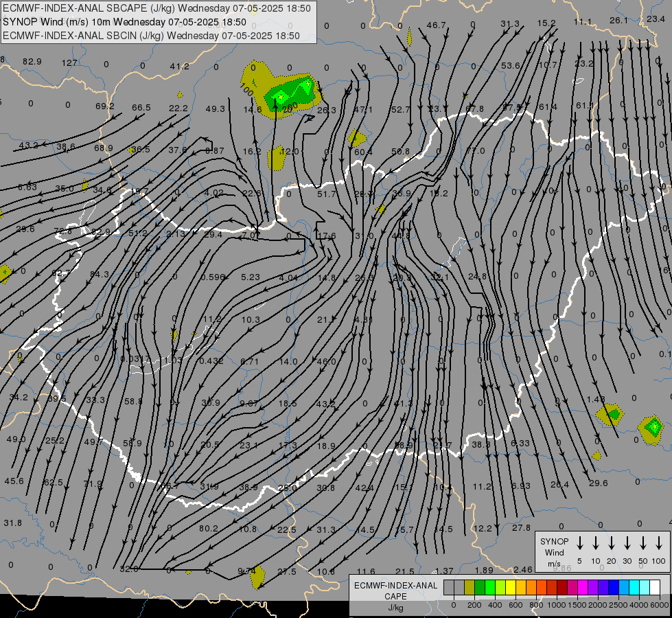Click the 10 m/s wind arrow in legend

pos(595,543)
